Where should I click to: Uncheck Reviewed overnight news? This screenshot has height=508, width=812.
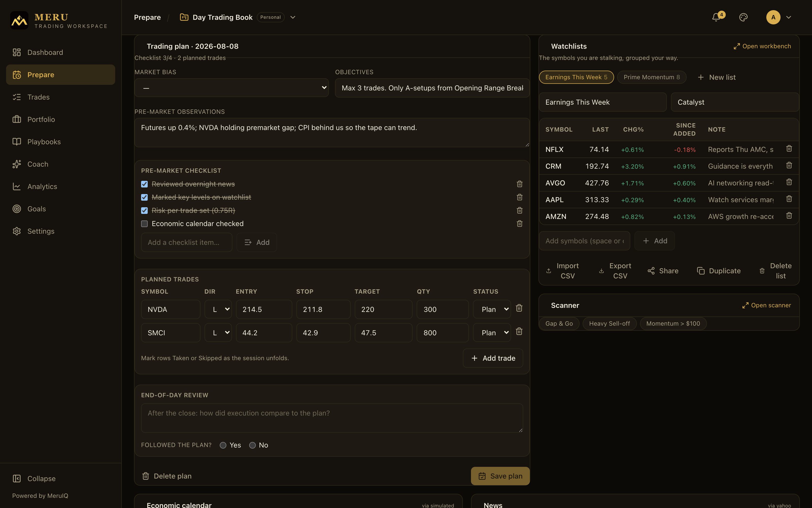(x=144, y=184)
